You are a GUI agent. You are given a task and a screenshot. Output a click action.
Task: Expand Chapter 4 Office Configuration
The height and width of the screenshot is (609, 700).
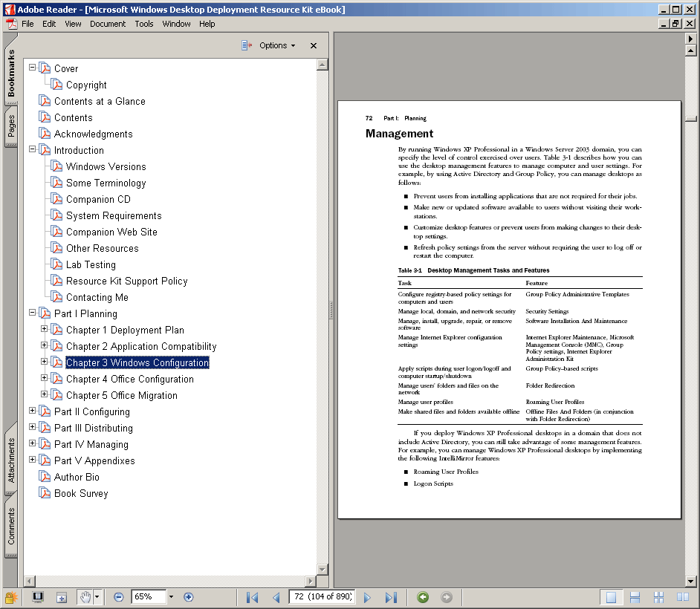pyautogui.click(x=44, y=378)
